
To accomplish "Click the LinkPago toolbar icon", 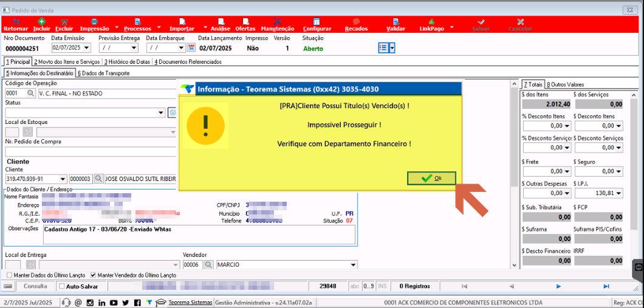I will tap(431, 22).
